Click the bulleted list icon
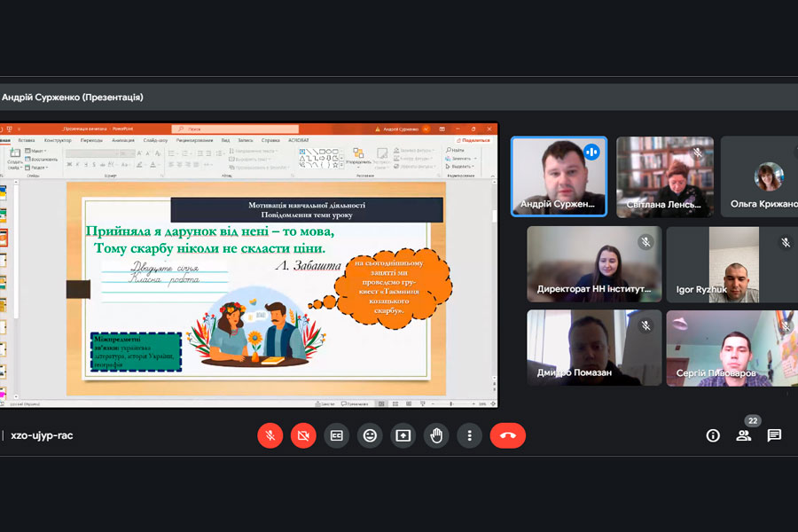This screenshot has height=532, width=798. coord(172,153)
